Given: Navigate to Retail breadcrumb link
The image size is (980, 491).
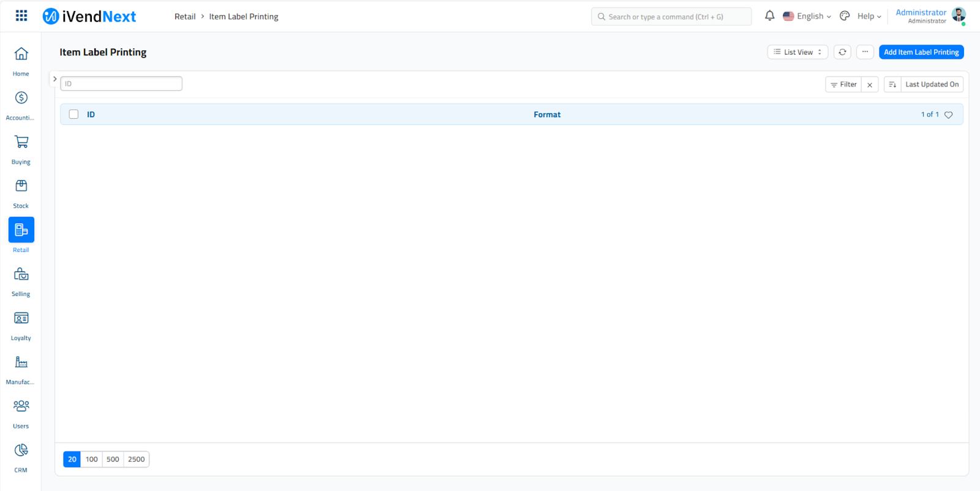Looking at the screenshot, I should [185, 17].
